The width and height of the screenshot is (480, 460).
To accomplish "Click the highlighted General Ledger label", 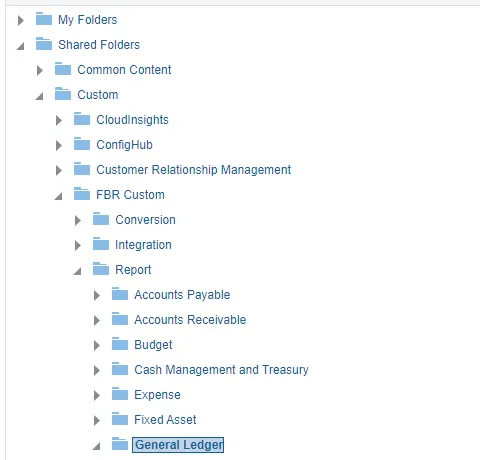I will [178, 445].
